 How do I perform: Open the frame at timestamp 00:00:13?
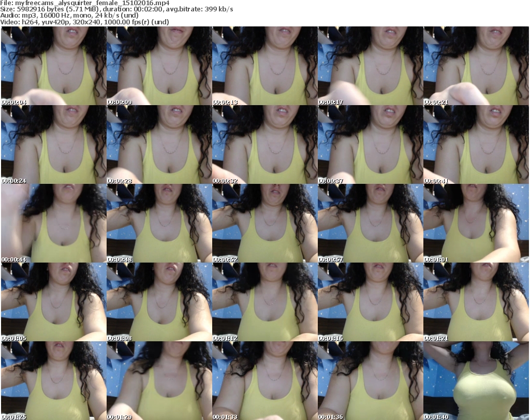pos(264,66)
